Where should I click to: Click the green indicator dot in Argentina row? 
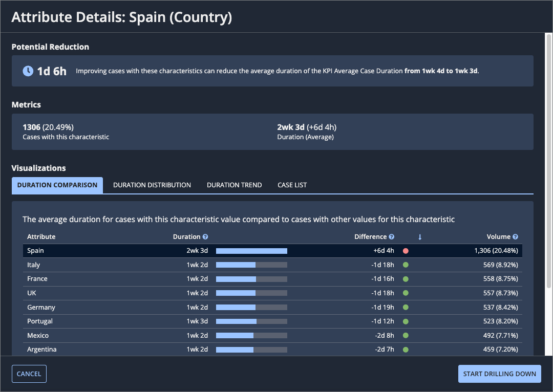[x=406, y=350]
